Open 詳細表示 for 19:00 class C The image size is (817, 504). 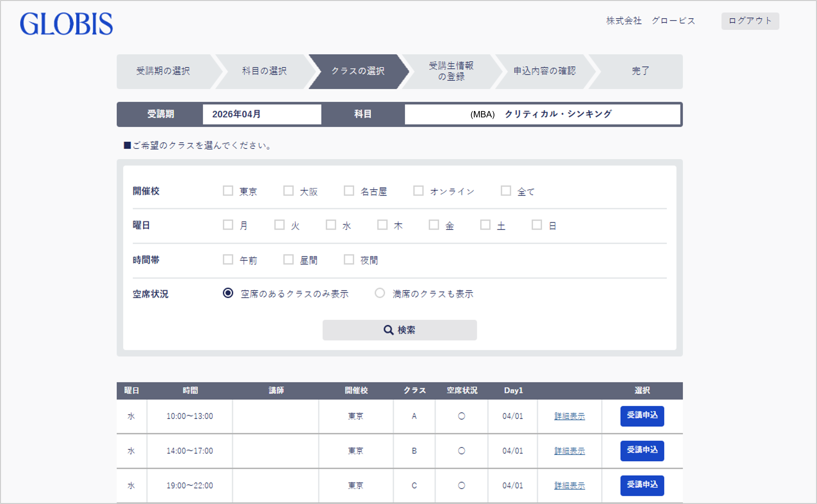(569, 486)
